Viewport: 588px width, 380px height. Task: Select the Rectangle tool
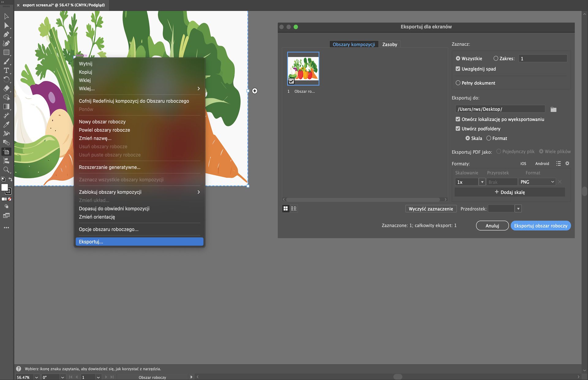(x=6, y=52)
